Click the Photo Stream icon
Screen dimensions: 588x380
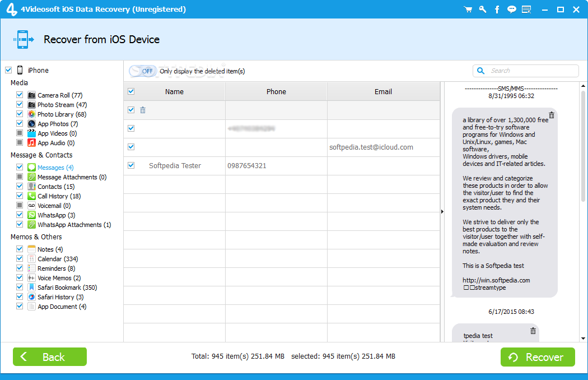[x=32, y=104]
